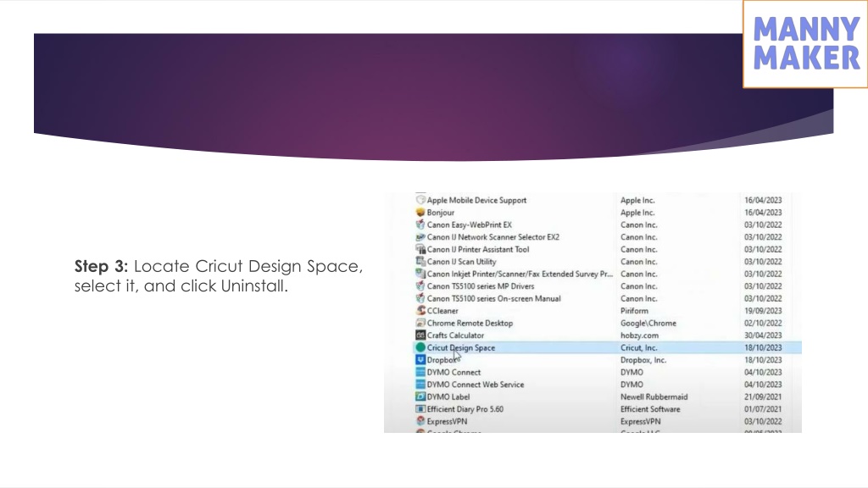Click the 19/09/2023 install date

763,310
